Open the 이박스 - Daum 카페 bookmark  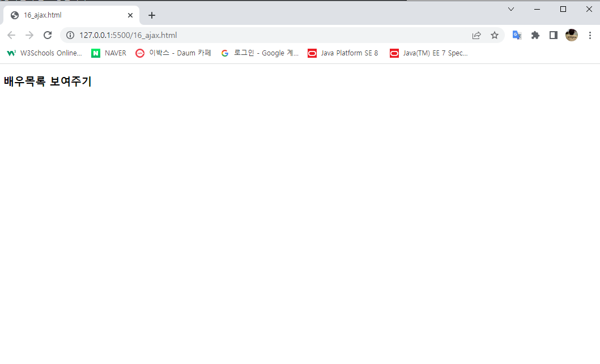(173, 53)
